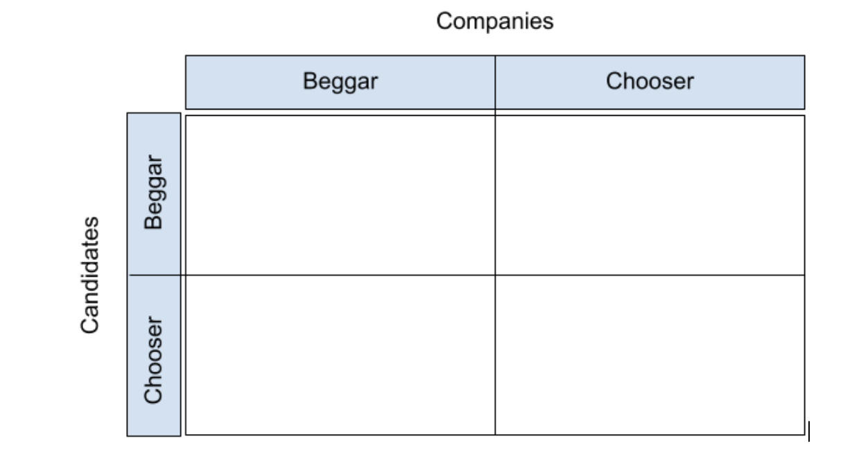Image resolution: width=868 pixels, height=459 pixels.
Task: Click left border of the Candidates row headers
Action: coord(127,275)
